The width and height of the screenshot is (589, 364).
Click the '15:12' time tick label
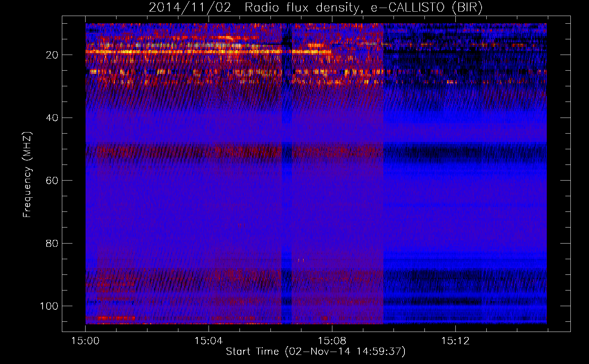455,341
